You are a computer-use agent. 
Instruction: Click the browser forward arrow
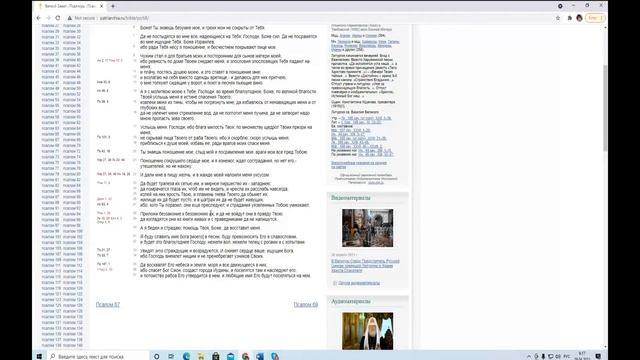pyautogui.click(x=48, y=18)
